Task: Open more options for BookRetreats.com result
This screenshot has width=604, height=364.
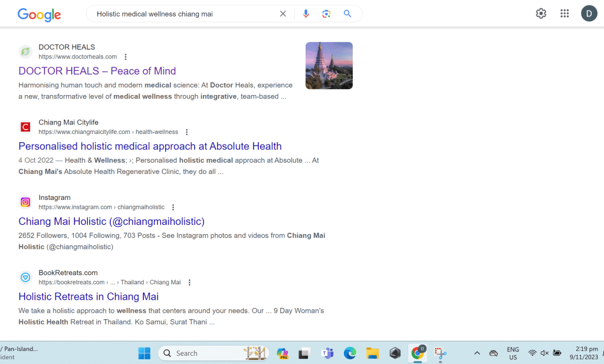Action: pos(189,283)
